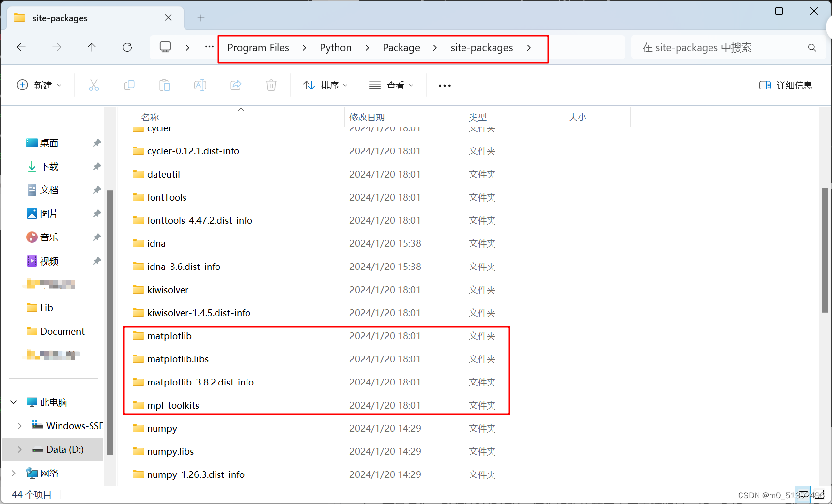The width and height of the screenshot is (832, 504).
Task: Open the 排序 sort dropdown
Action: pyautogui.click(x=326, y=85)
